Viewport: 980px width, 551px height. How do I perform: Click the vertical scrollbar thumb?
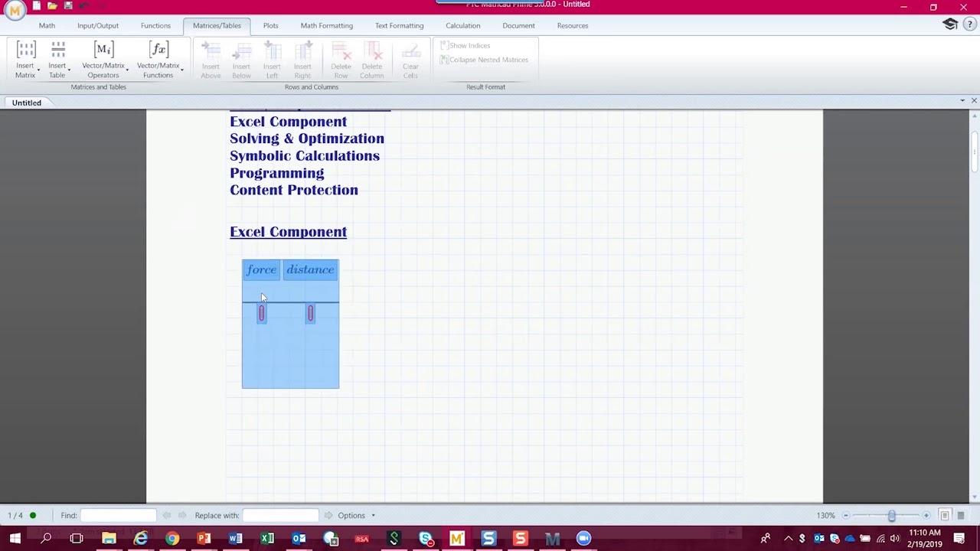(x=974, y=152)
